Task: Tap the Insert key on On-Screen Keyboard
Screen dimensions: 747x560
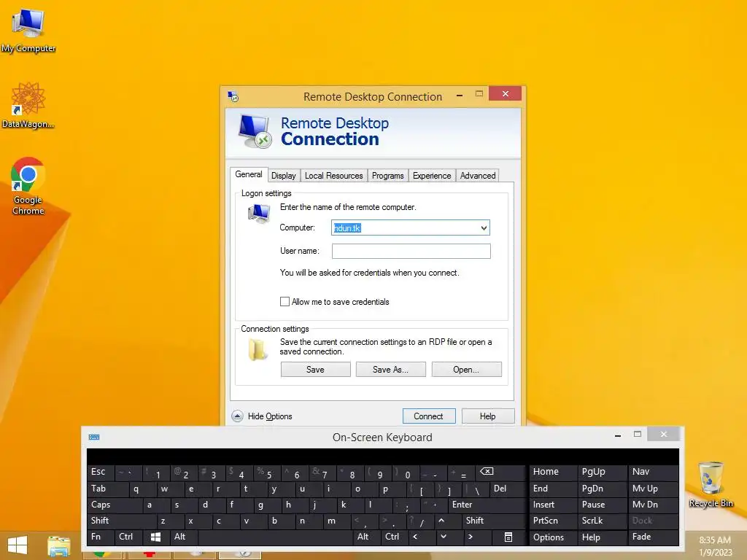Action: [553, 505]
